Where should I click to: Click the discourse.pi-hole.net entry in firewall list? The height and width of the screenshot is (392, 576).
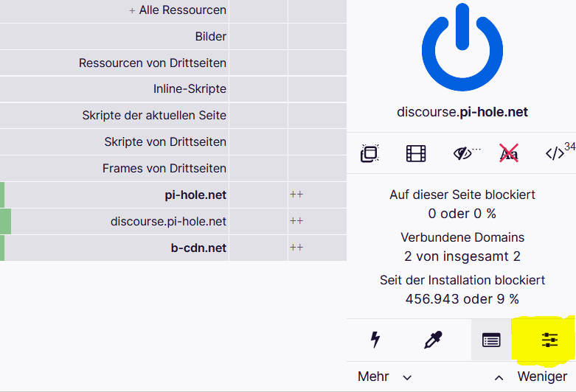point(114,221)
